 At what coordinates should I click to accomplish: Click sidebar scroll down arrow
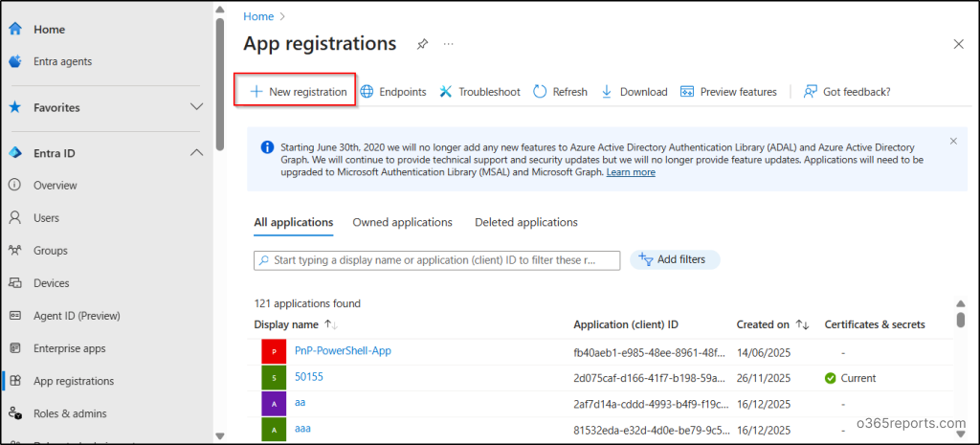tap(219, 435)
